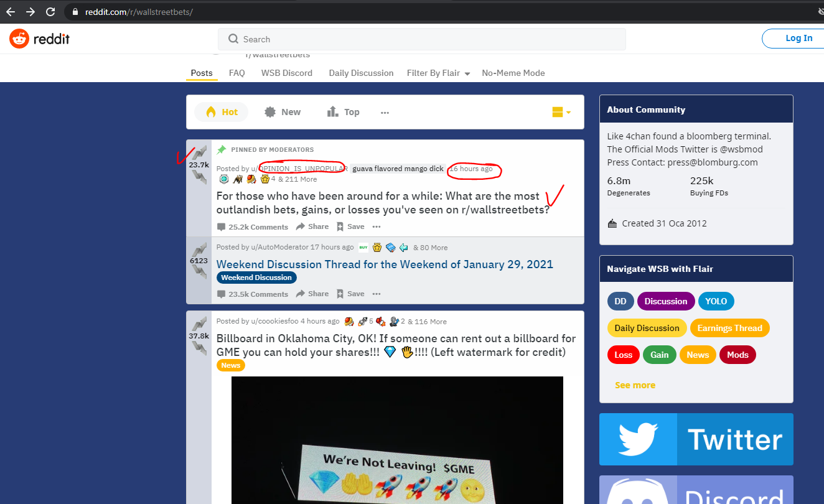Downvote the Weekend Discussion Thread post
Screen dimensions: 824x504
point(199,272)
